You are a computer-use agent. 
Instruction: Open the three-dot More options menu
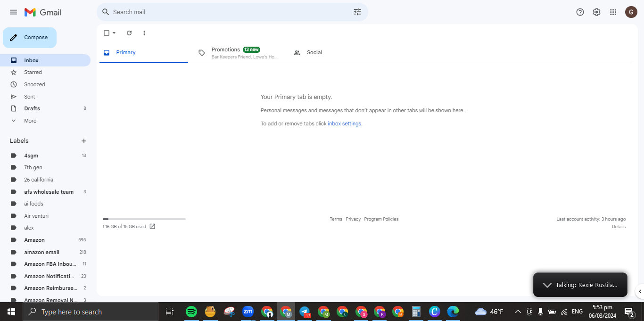tap(144, 33)
